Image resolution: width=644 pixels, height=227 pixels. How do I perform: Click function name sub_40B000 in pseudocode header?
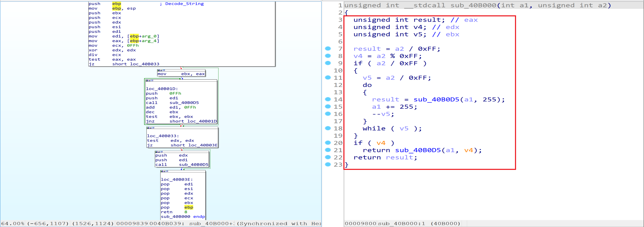pyautogui.click(x=473, y=5)
